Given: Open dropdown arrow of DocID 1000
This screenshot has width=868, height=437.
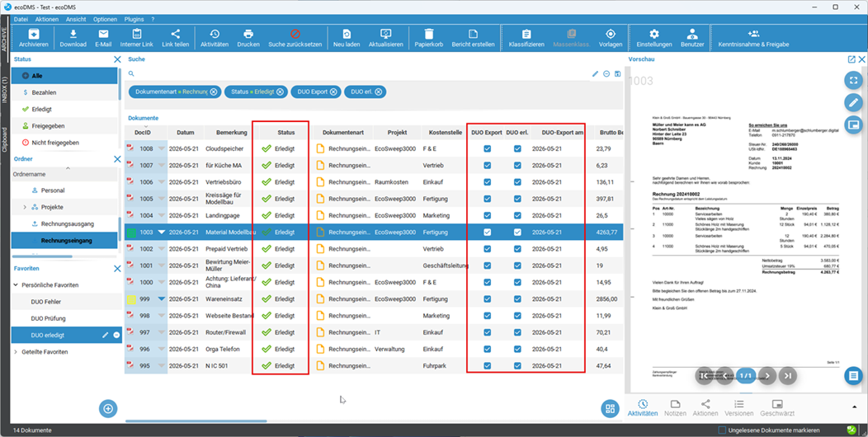Looking at the screenshot, I should [x=162, y=282].
